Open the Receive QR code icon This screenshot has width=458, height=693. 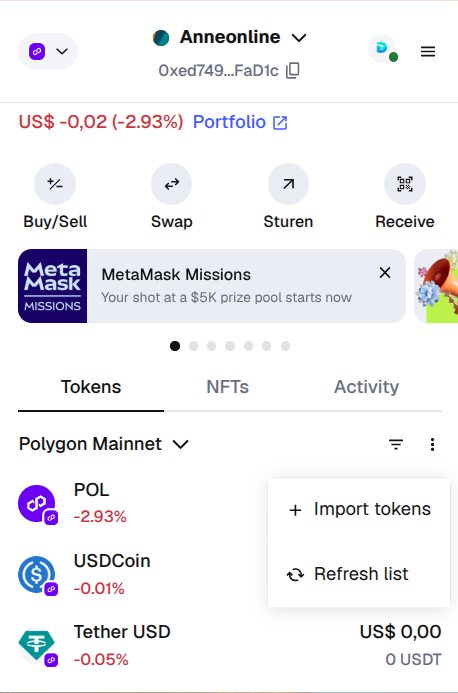click(405, 184)
